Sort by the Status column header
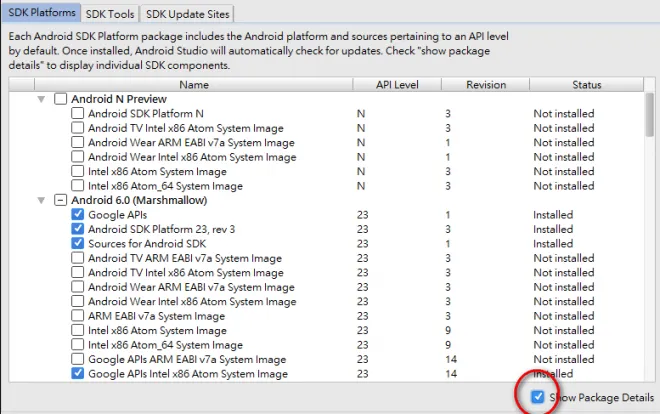Viewport: 660px width, 414px height. [586, 85]
